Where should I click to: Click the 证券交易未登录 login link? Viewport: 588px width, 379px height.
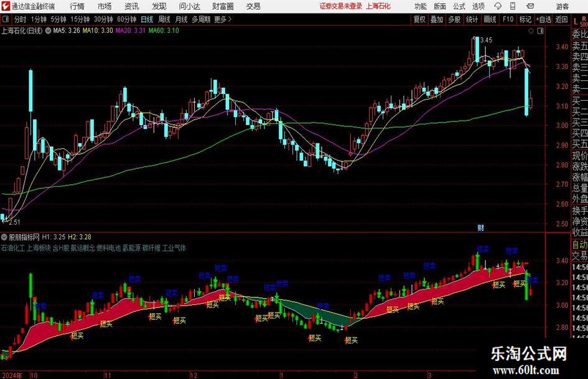341,6
